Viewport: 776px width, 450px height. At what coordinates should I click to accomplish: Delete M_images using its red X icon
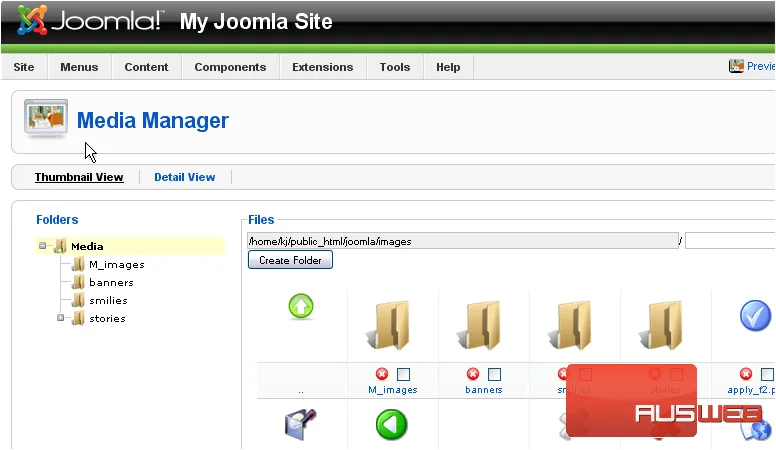pos(382,374)
